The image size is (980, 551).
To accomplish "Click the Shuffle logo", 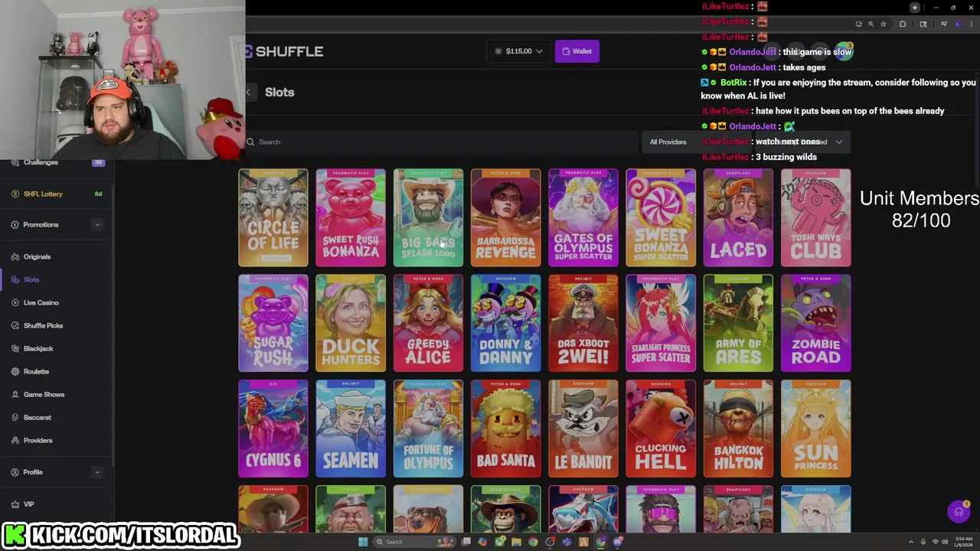I will click(285, 51).
